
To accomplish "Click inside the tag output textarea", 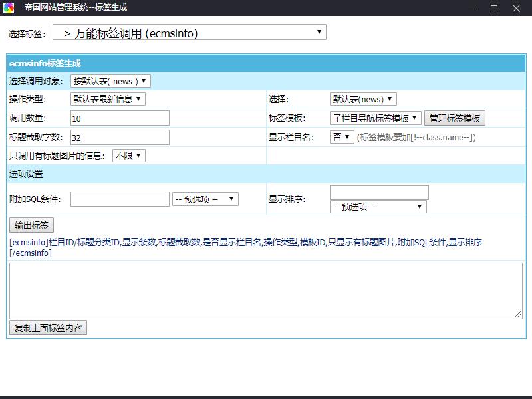I will tap(265, 290).
